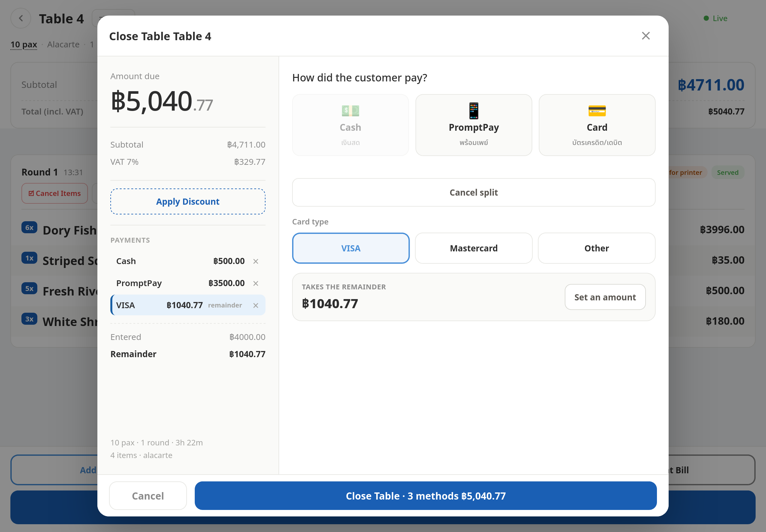This screenshot has height=532, width=766.
Task: Click the background ฿4711.00 subtotal
Action: 711,85
